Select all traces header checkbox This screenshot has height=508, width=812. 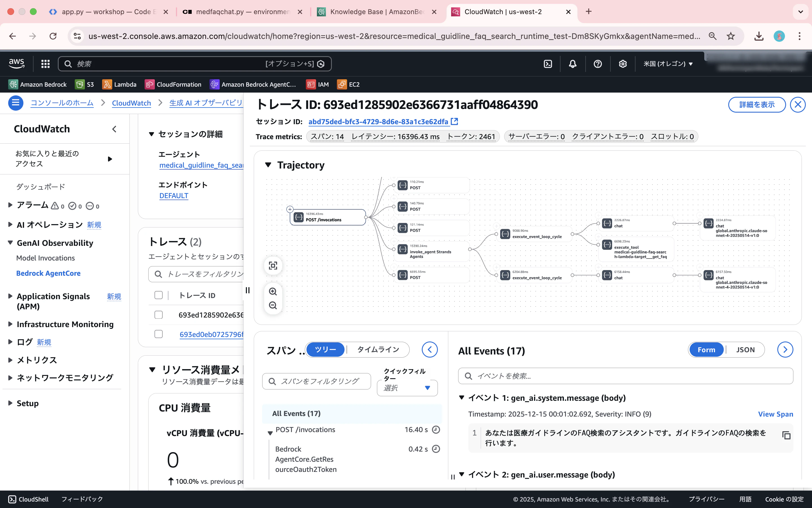pos(158,295)
